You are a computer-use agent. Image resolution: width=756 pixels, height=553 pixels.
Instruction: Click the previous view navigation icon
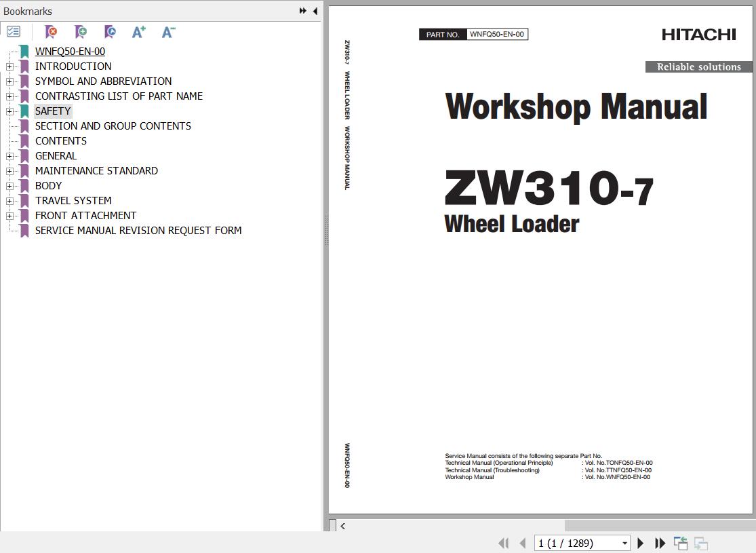681,544
